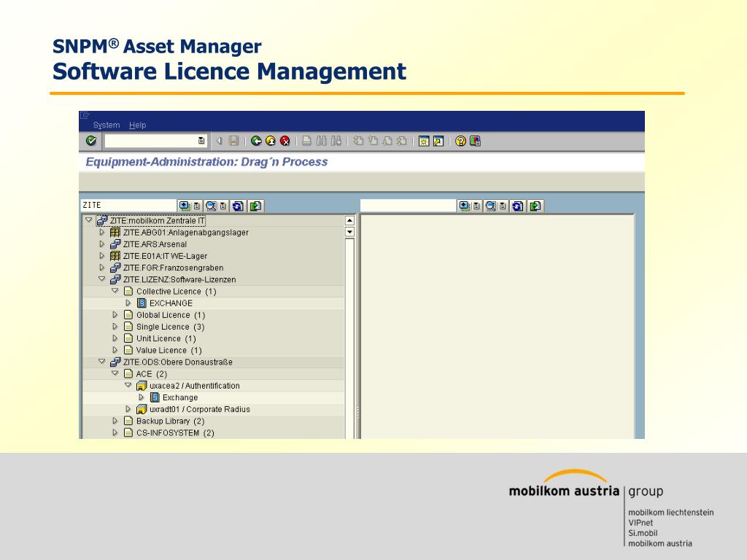747x560 pixels.
Task: Click the left pane ZITE search field
Action: click(128, 205)
